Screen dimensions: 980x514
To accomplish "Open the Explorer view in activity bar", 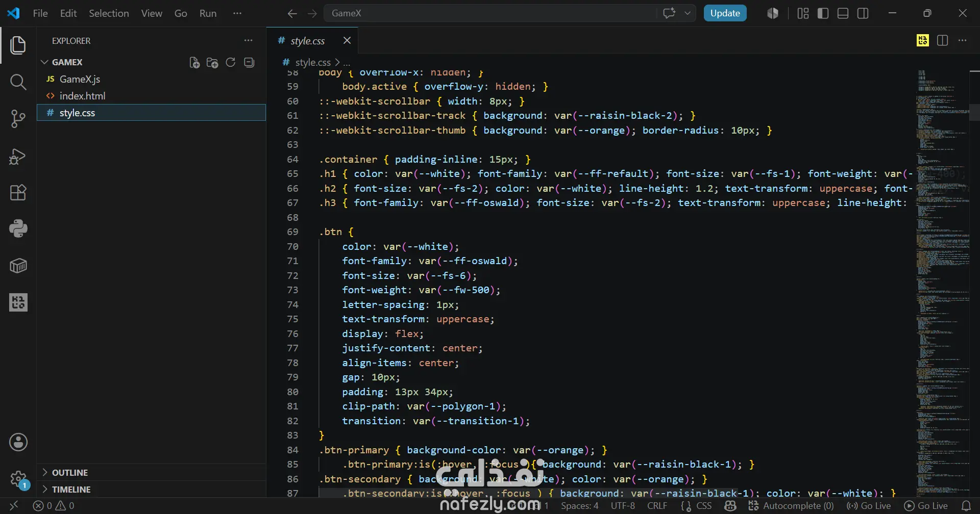I will (18, 45).
